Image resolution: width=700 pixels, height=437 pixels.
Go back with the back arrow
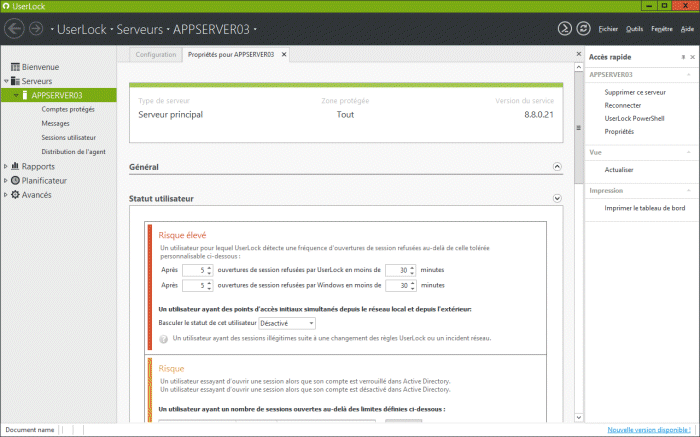[14, 29]
